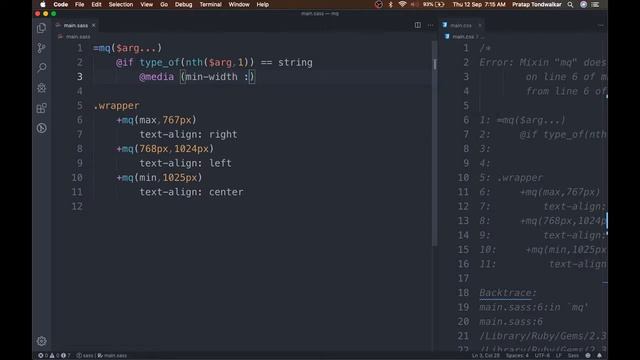Open the Source Control view
Image resolution: width=640 pixels, height=360 pixels.
point(42,48)
